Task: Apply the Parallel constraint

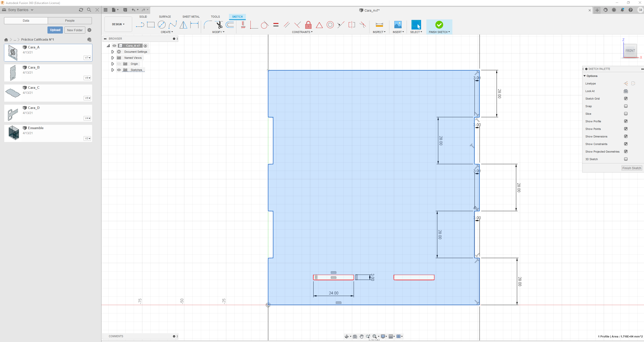Action: point(287,25)
